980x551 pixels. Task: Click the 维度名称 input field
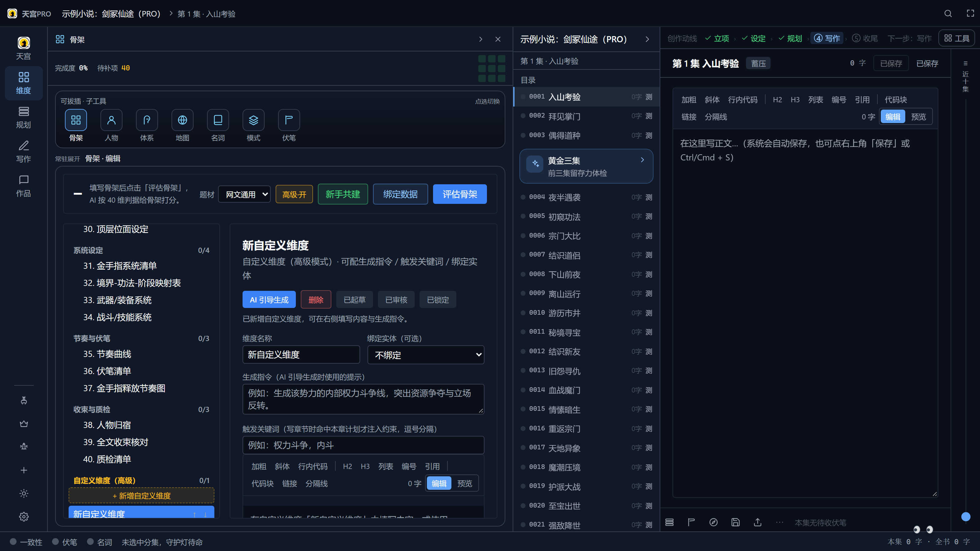pos(301,354)
